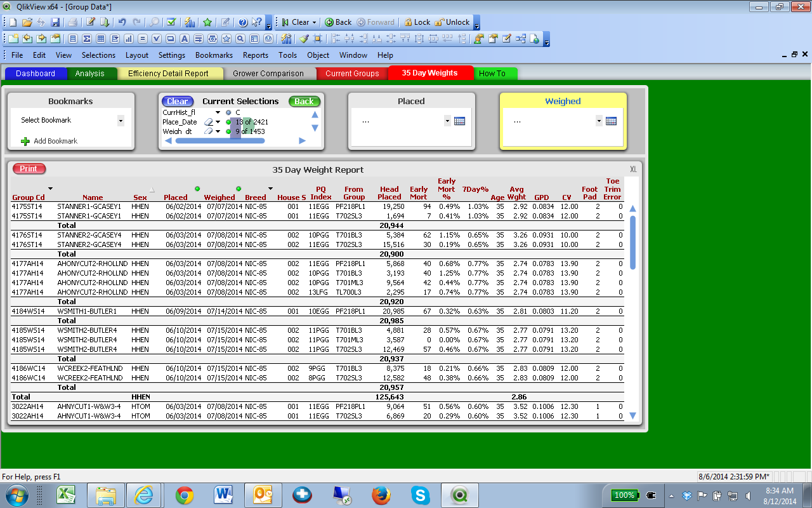Screen dimensions: 812x508
Task: Open the Group Cd column dropdown arrow
Action: point(51,189)
